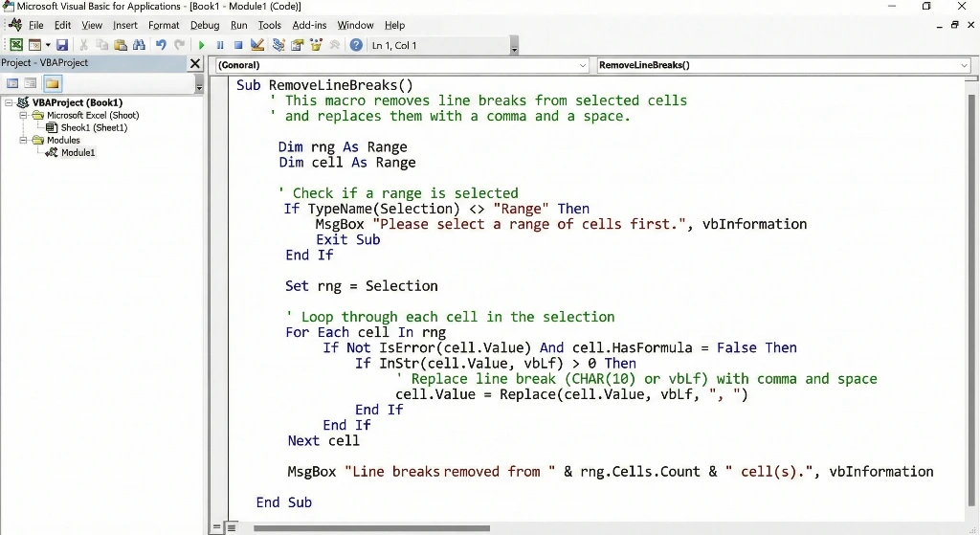This screenshot has width=980, height=535.
Task: Select Module1 in project tree
Action: coord(78,152)
